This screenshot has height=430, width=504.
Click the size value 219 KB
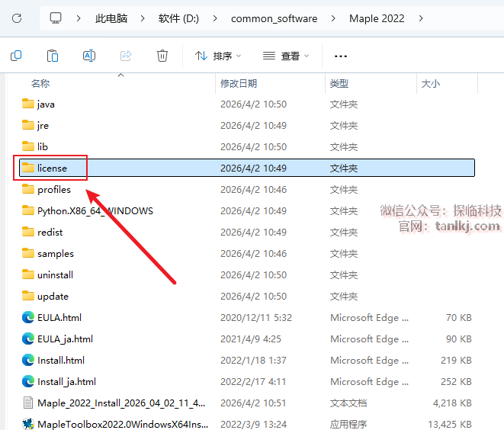pos(456,361)
